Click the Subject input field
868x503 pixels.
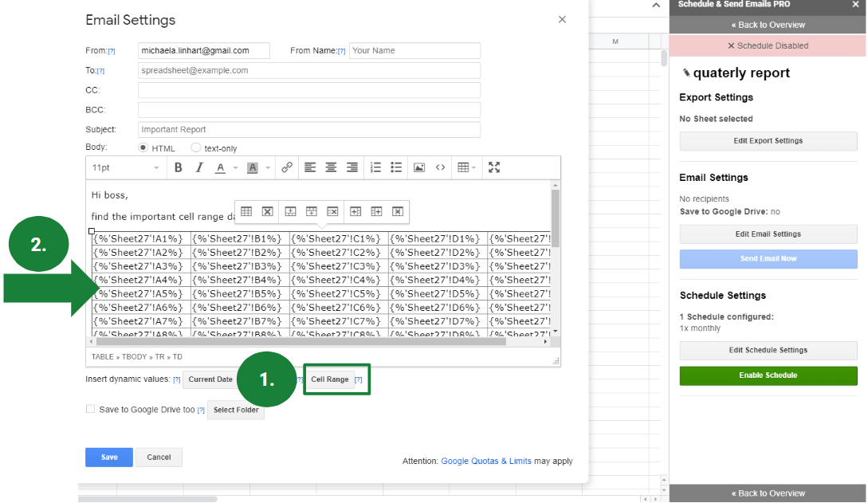[x=308, y=129]
